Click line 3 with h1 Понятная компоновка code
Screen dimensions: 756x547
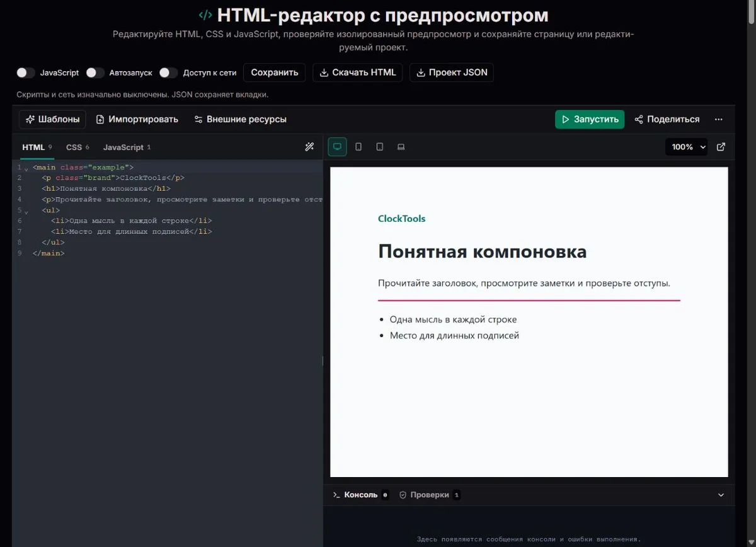pos(106,188)
